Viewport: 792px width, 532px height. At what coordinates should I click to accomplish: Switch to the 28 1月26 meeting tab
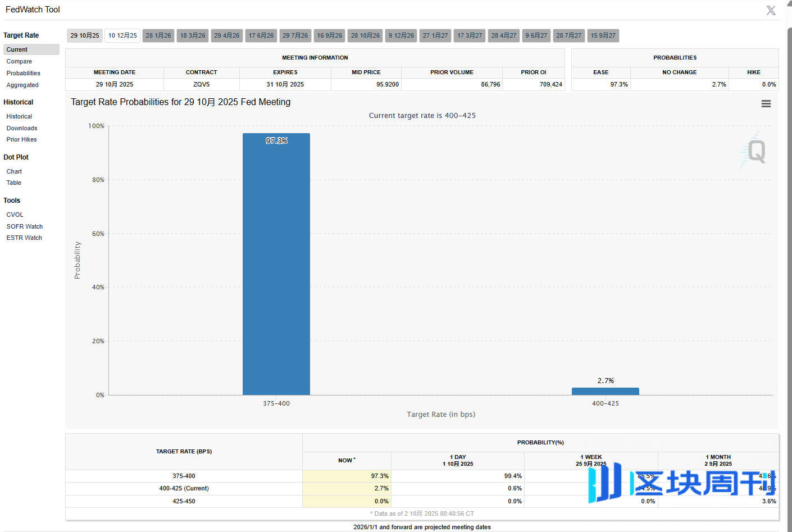click(x=158, y=35)
